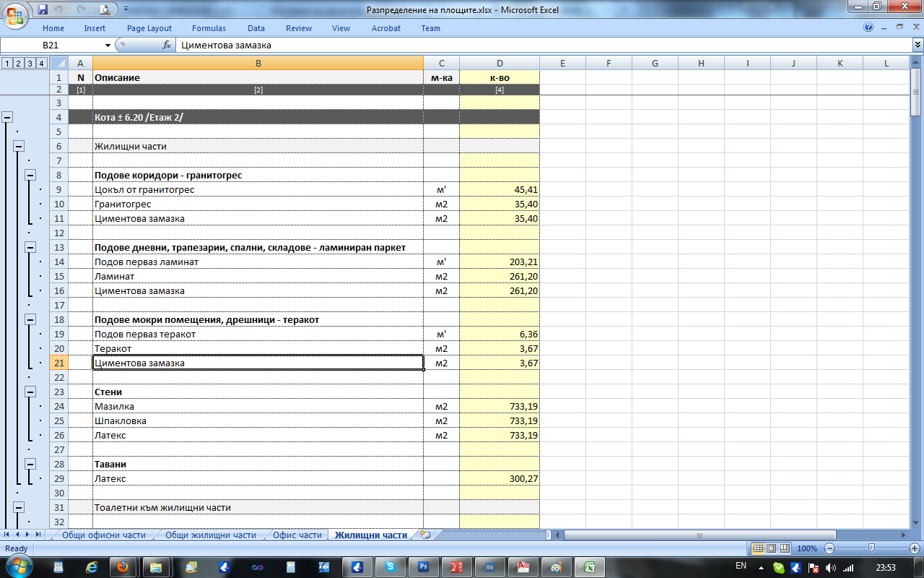
Task: Open the round Office button menu
Action: (x=15, y=16)
